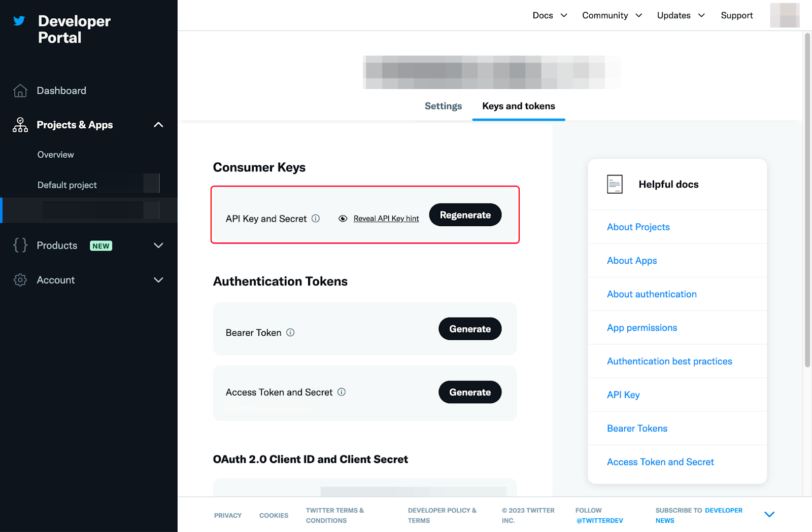Image resolution: width=812 pixels, height=532 pixels.
Task: Select the highlighted app under Default project
Action: click(x=89, y=210)
